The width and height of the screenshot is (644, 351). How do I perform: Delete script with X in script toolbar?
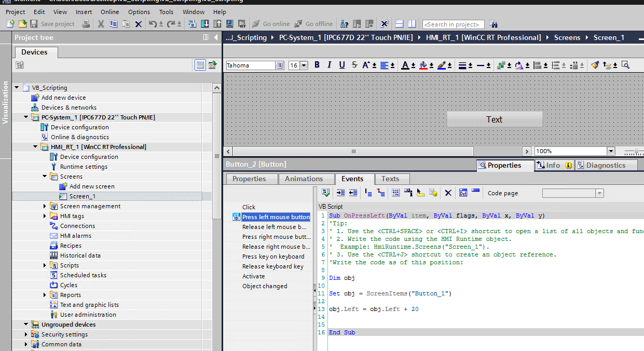tap(448, 193)
